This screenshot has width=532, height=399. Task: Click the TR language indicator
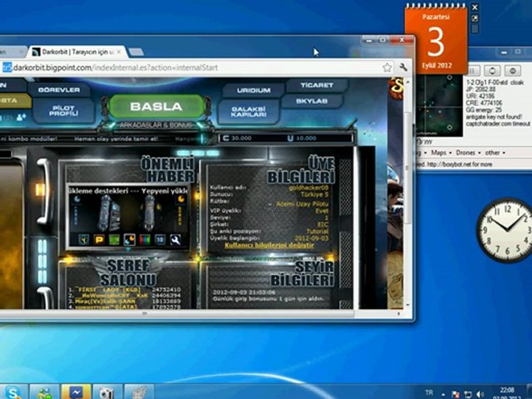click(429, 392)
